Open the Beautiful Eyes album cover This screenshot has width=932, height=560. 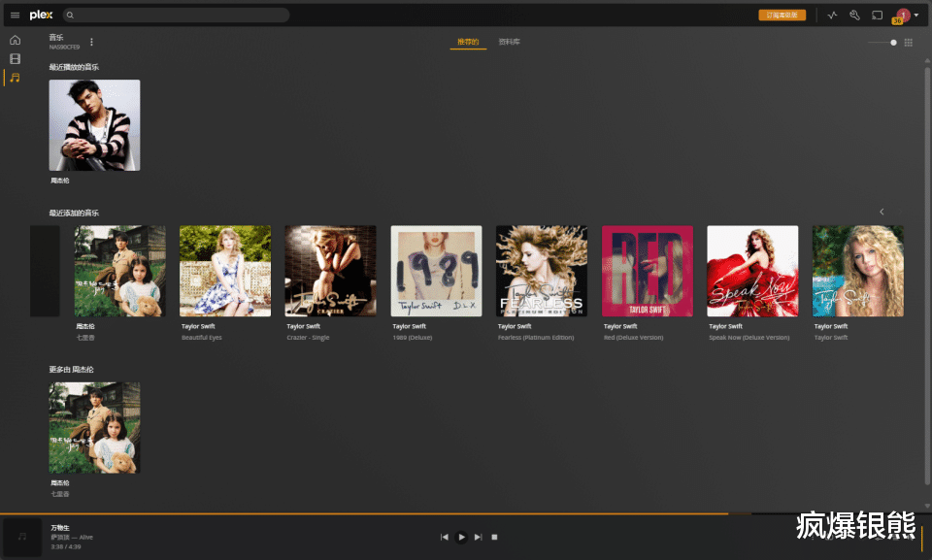pos(225,271)
